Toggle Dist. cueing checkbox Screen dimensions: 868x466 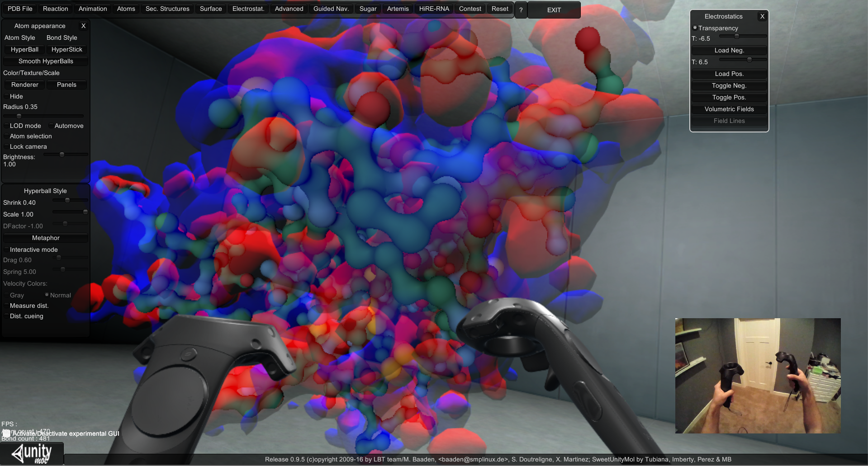coord(6,316)
